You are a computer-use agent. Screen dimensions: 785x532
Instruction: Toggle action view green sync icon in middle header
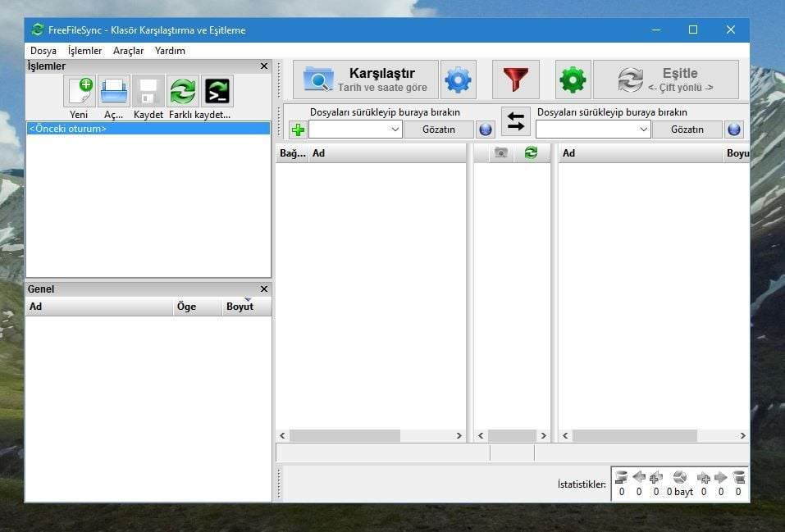click(532, 152)
